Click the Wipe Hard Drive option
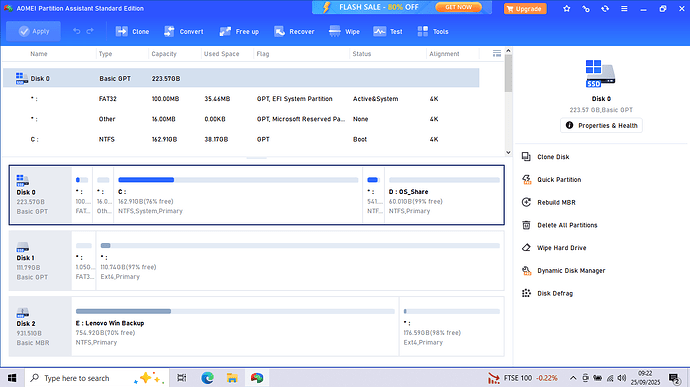The width and height of the screenshot is (690, 387). click(x=554, y=248)
